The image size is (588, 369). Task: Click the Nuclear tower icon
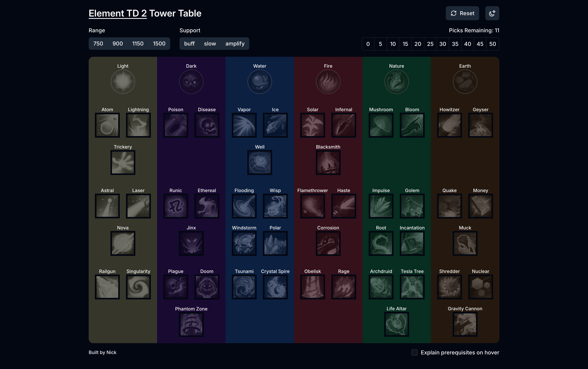481,287
